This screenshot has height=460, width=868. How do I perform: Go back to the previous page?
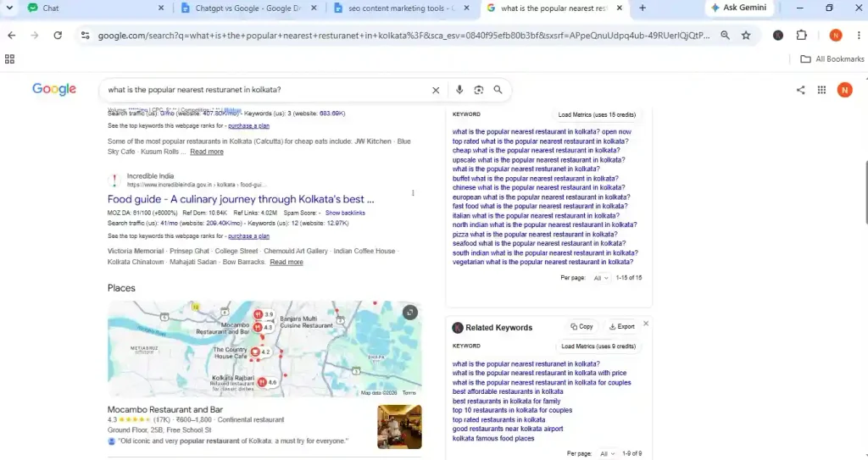tap(12, 36)
